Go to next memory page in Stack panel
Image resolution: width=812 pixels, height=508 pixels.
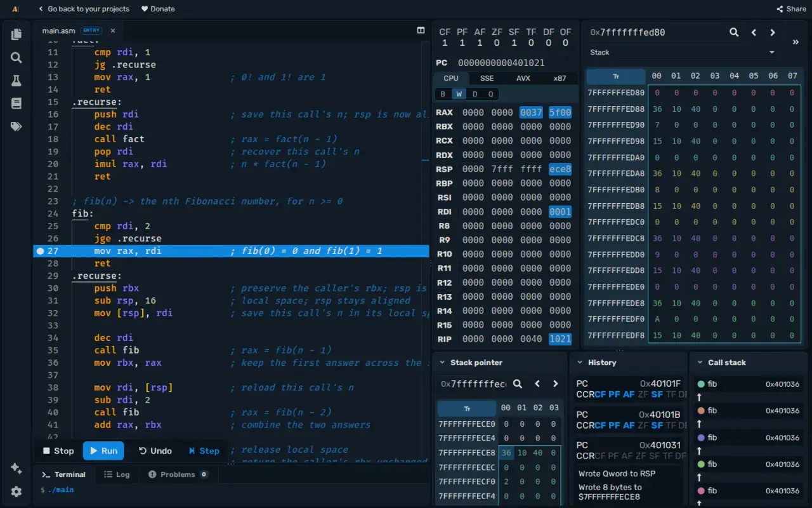[x=773, y=32]
